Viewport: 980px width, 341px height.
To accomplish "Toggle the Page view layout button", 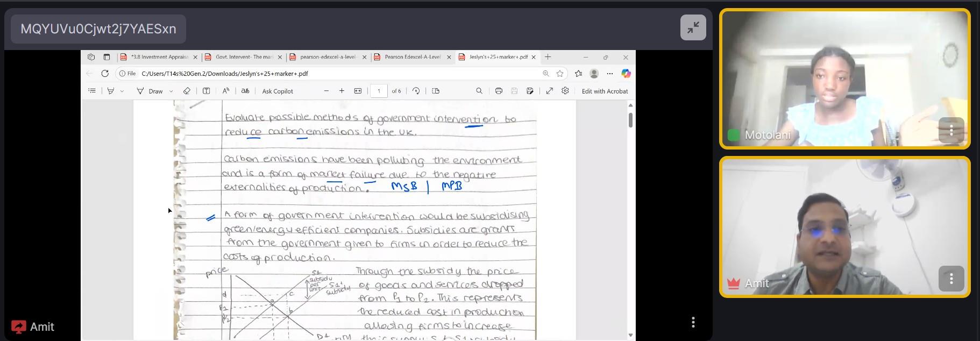I will point(436,91).
